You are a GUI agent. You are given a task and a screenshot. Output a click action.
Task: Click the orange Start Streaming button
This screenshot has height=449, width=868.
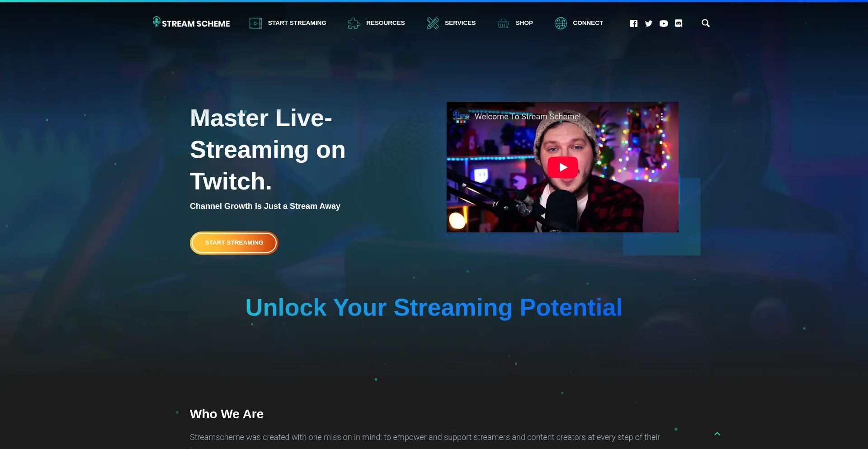(x=234, y=243)
